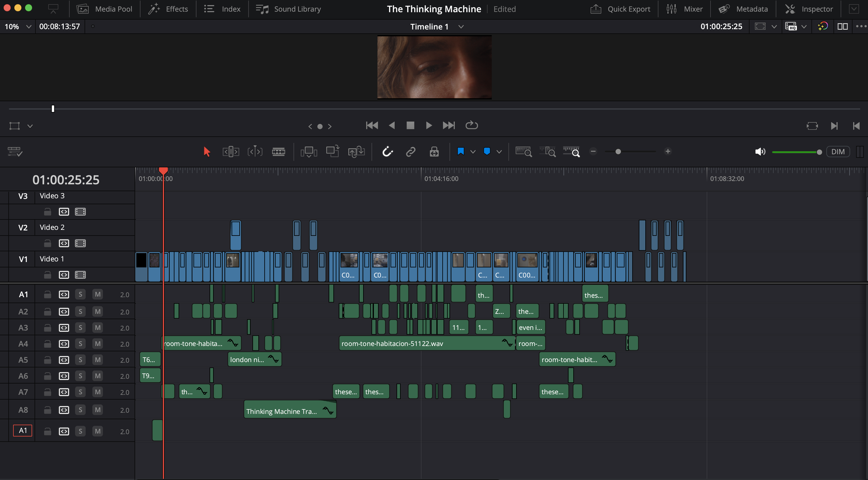Image resolution: width=868 pixels, height=480 pixels.
Task: Click the Insert Clip edit icon
Action: [308, 152]
